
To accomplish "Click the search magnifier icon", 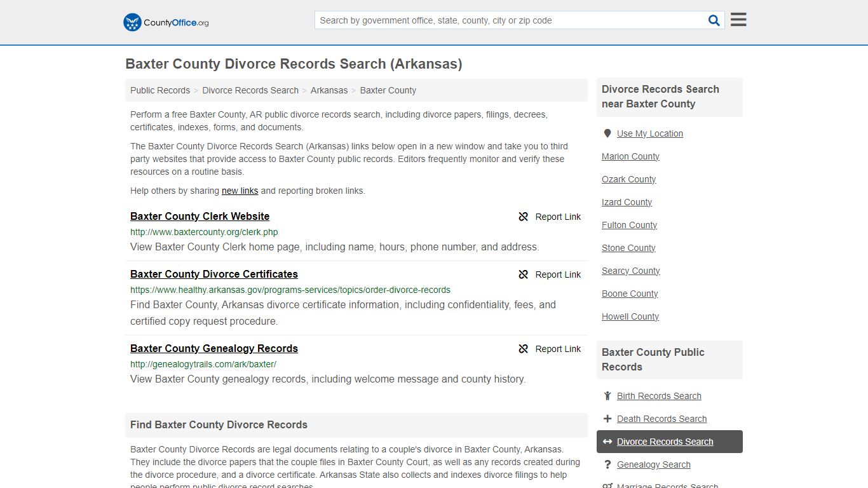I will tap(714, 20).
